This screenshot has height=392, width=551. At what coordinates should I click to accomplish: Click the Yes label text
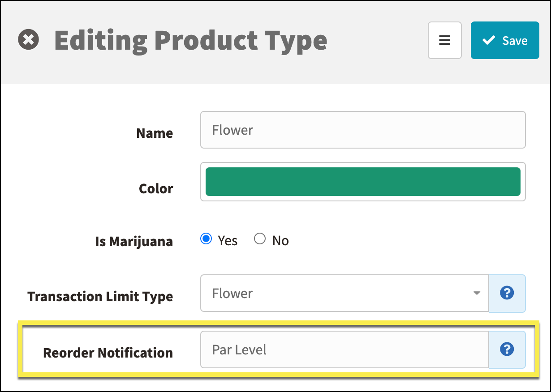tap(228, 241)
